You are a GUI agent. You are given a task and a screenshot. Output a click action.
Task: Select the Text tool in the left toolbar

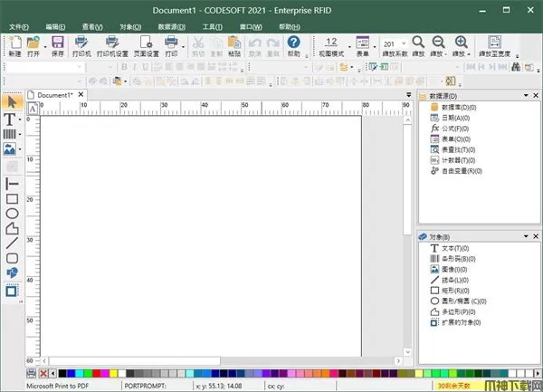coord(10,119)
